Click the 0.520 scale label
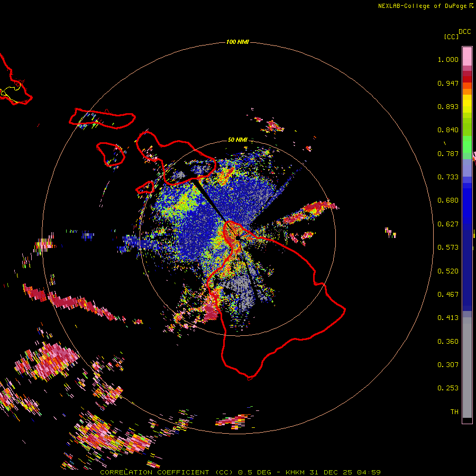The height and width of the screenshot is (476, 476). pyautogui.click(x=448, y=271)
